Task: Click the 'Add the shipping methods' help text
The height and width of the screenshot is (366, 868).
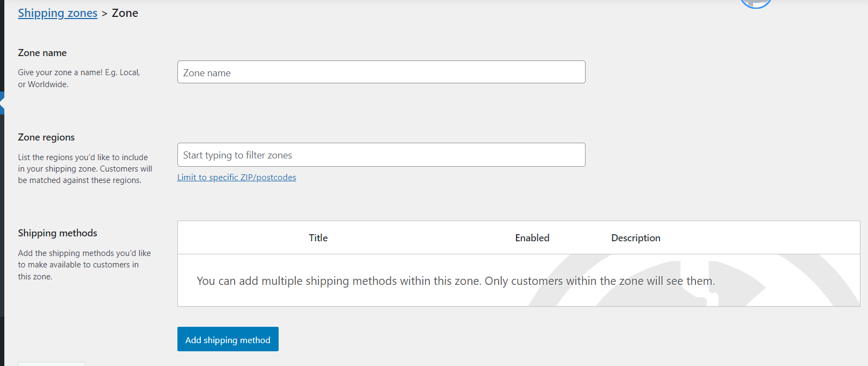Action: point(84,265)
